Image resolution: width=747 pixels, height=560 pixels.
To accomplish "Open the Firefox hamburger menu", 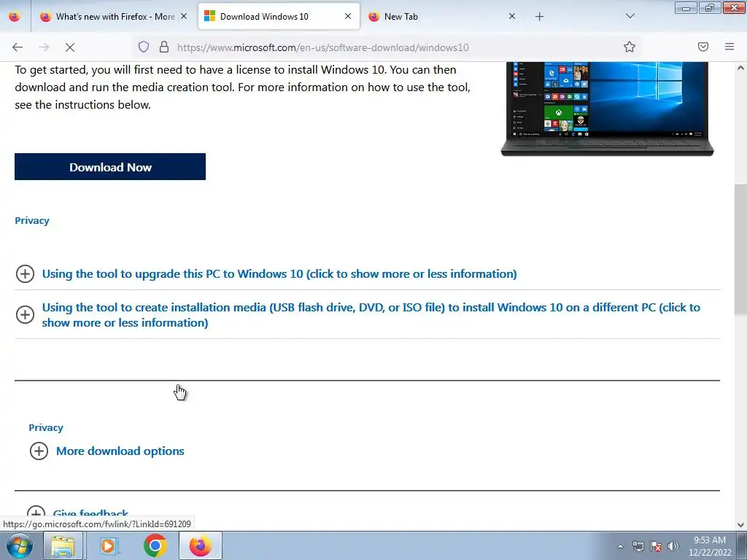I will [x=729, y=47].
